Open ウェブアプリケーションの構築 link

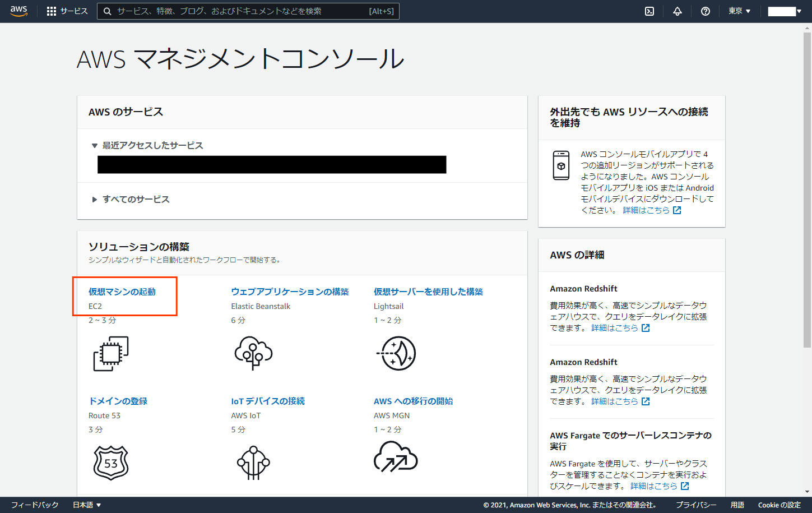pos(290,292)
